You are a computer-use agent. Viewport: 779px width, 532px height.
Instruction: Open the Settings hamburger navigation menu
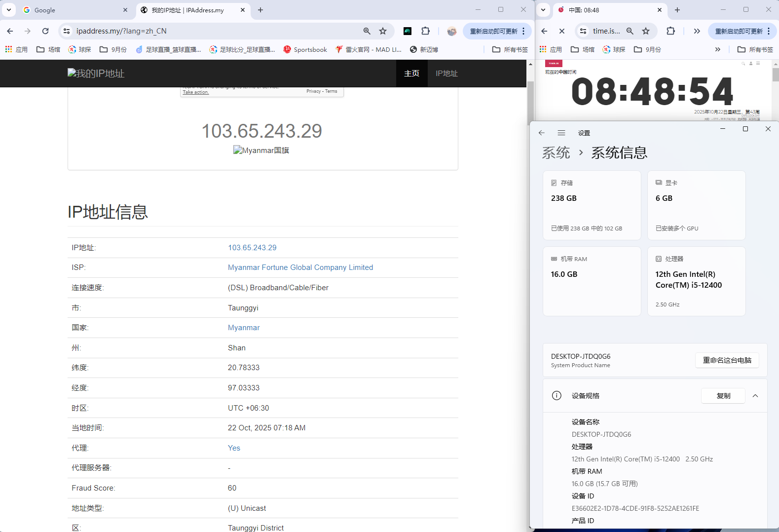click(561, 133)
